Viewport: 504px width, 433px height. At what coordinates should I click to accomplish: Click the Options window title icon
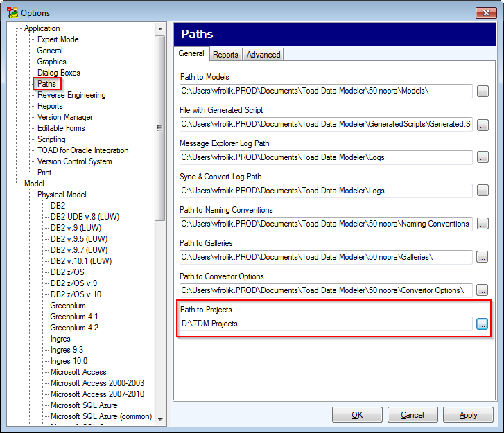pos(13,12)
